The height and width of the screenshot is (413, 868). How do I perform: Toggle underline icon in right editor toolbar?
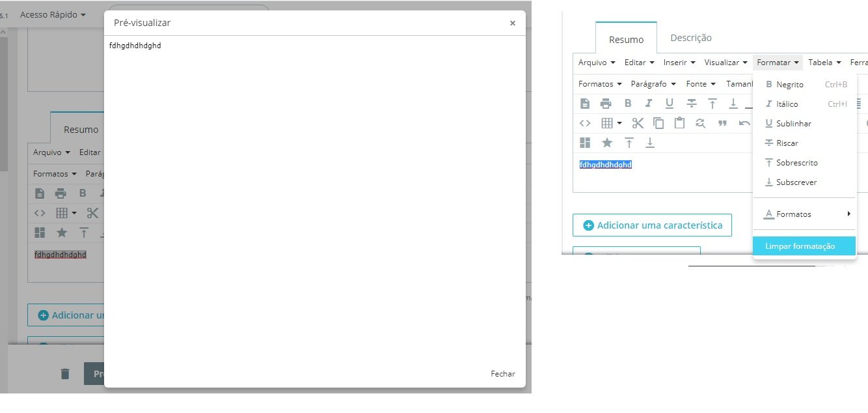(669, 103)
